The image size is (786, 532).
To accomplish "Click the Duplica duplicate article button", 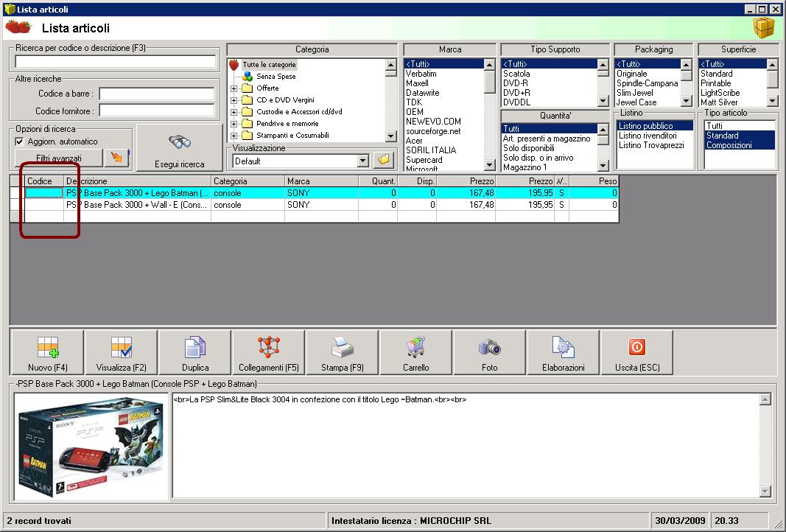I will [x=195, y=352].
